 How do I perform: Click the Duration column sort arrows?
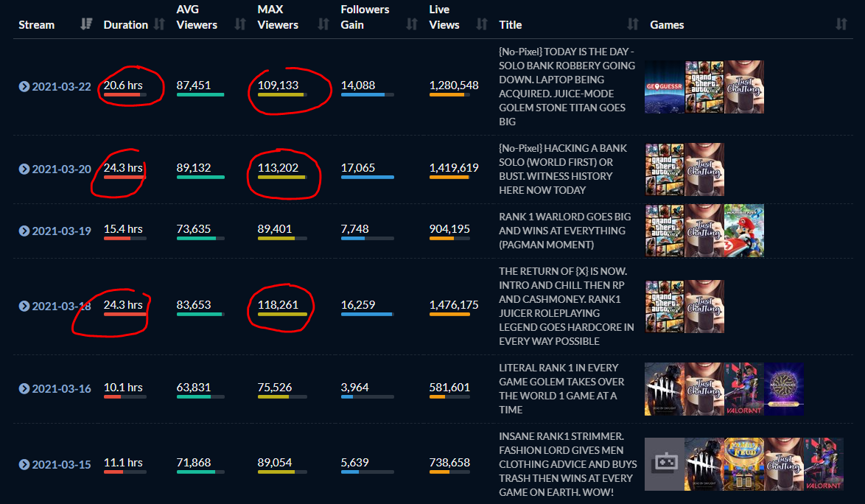(158, 24)
